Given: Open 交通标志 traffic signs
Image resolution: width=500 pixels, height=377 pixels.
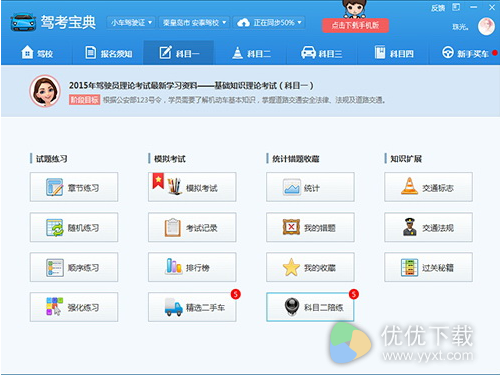Looking at the screenshot, I should tap(428, 187).
